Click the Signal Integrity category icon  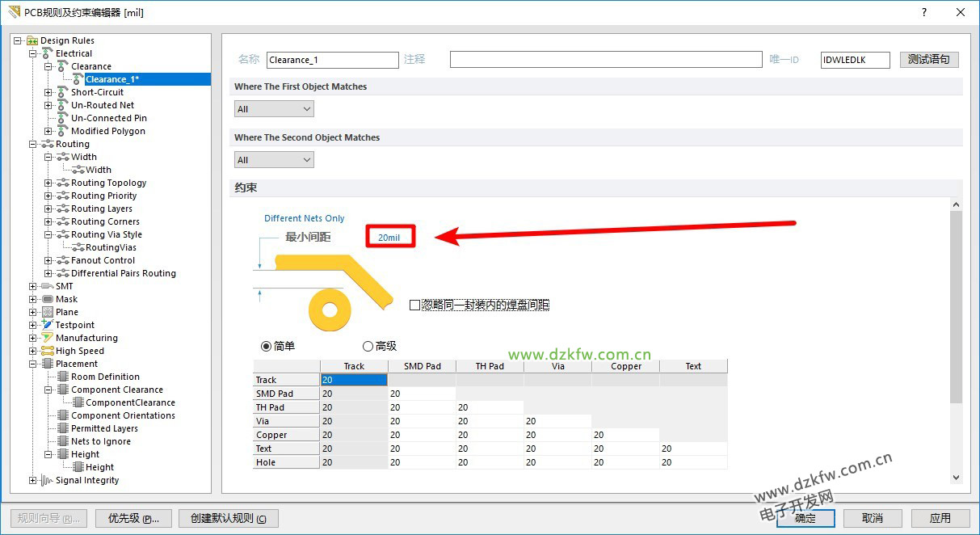click(x=48, y=480)
